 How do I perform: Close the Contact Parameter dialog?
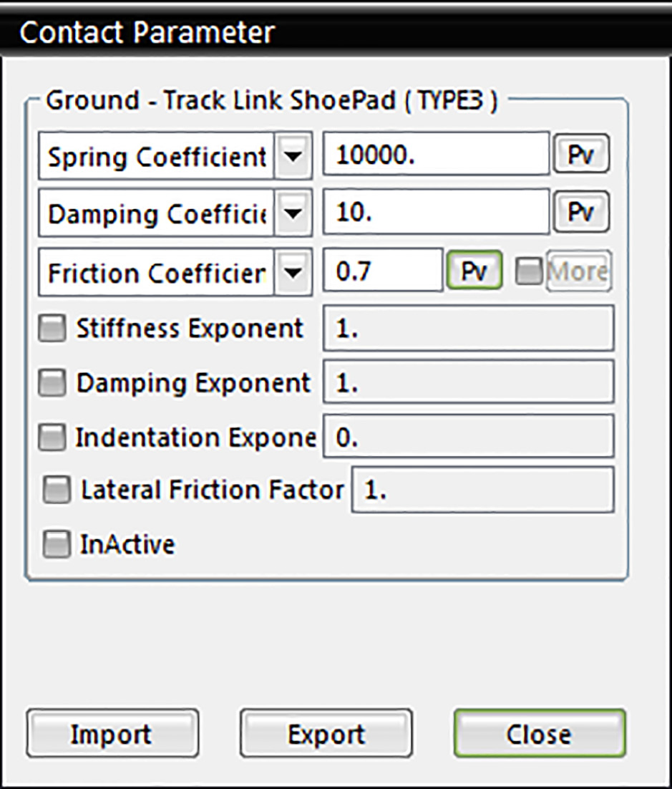click(539, 734)
